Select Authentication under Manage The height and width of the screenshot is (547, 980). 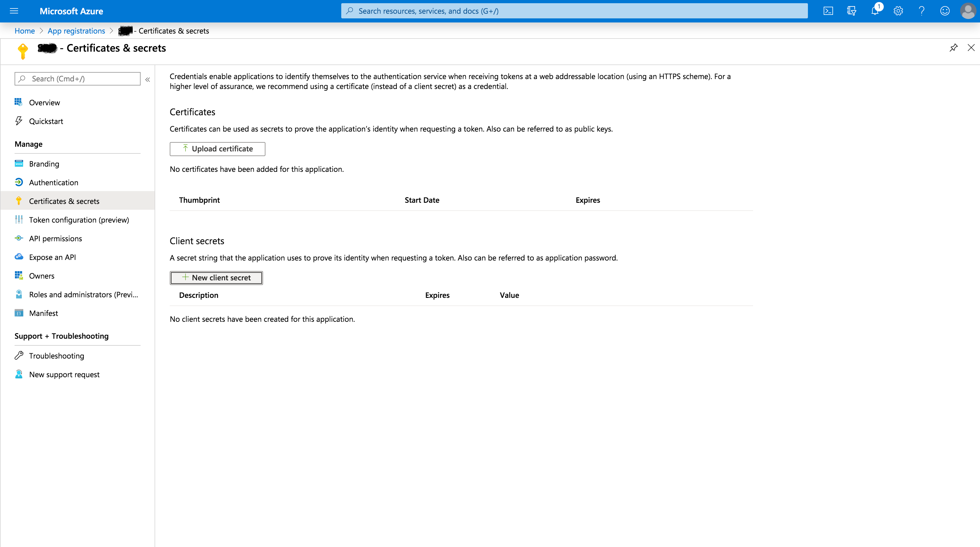54,182
